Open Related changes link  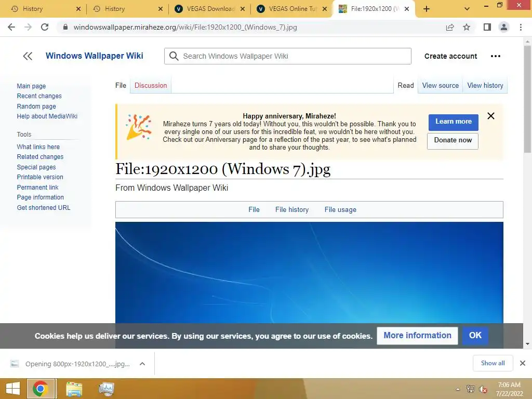[40, 157]
